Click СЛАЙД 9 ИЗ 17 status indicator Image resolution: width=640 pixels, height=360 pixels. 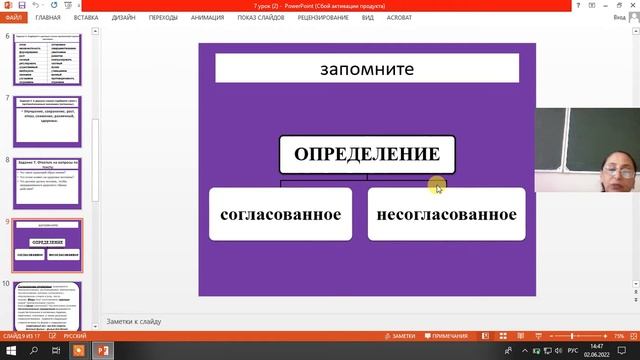(x=22, y=336)
